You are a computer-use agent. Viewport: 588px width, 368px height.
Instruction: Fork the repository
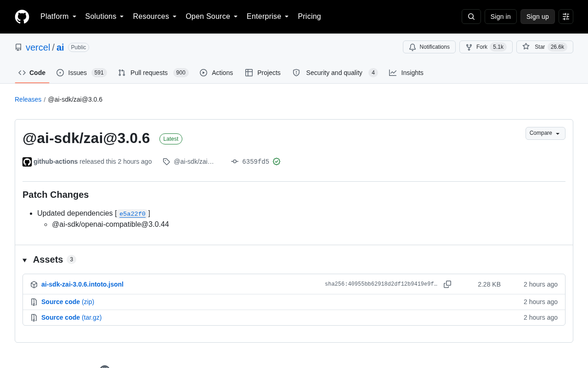click(x=486, y=47)
